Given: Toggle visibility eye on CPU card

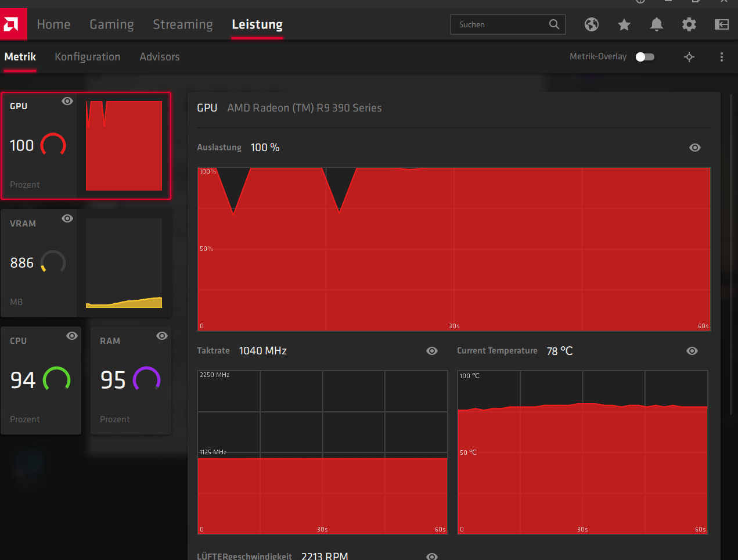Looking at the screenshot, I should click(x=72, y=336).
